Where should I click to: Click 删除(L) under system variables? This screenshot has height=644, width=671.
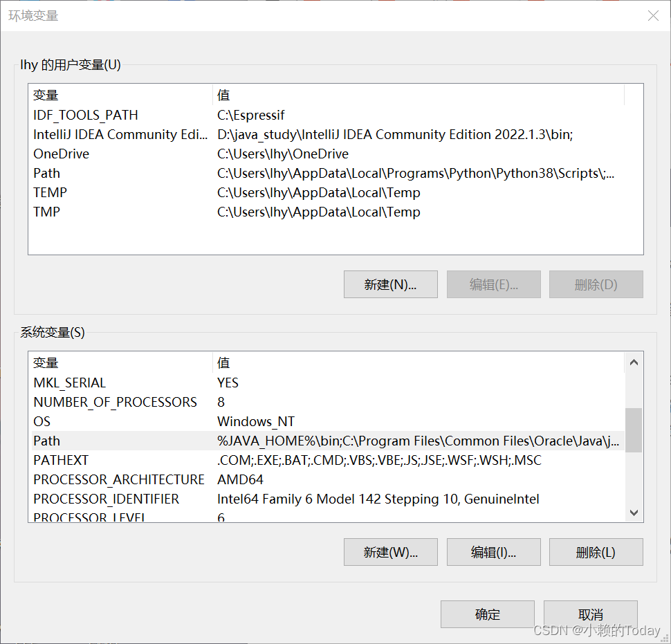[x=596, y=552]
